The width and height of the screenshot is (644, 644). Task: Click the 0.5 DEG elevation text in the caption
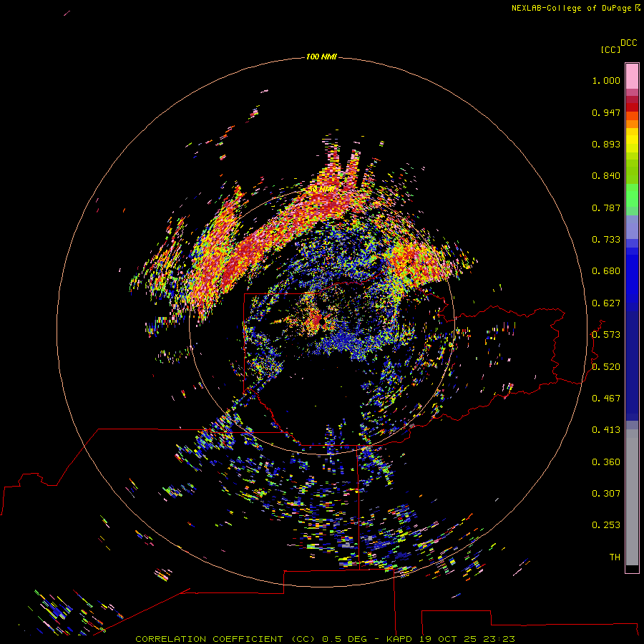point(344,639)
